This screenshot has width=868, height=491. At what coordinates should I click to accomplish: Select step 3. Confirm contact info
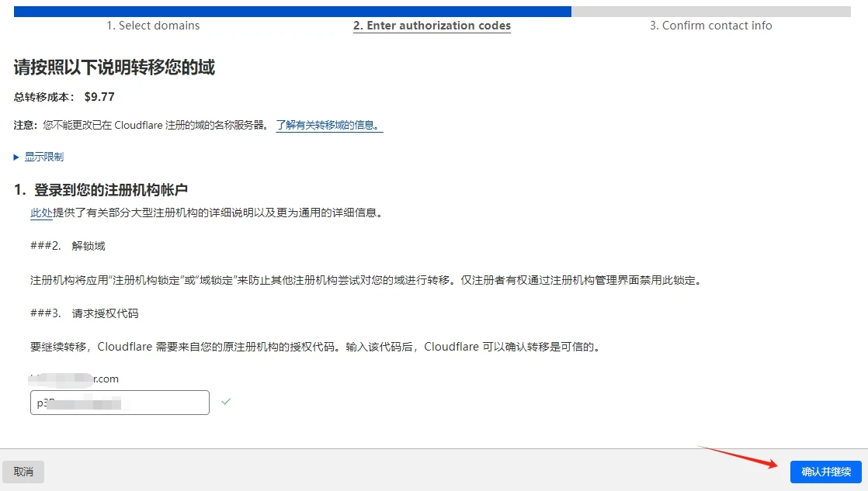coord(711,26)
